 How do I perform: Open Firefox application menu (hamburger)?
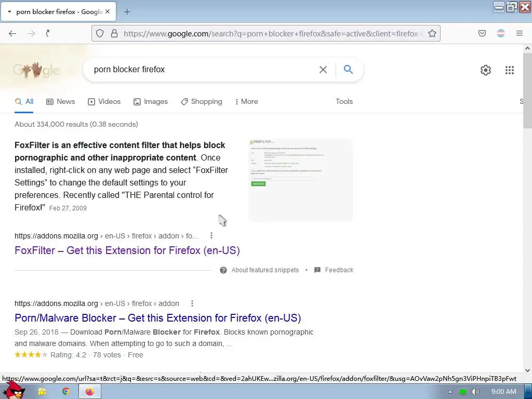[519, 33]
